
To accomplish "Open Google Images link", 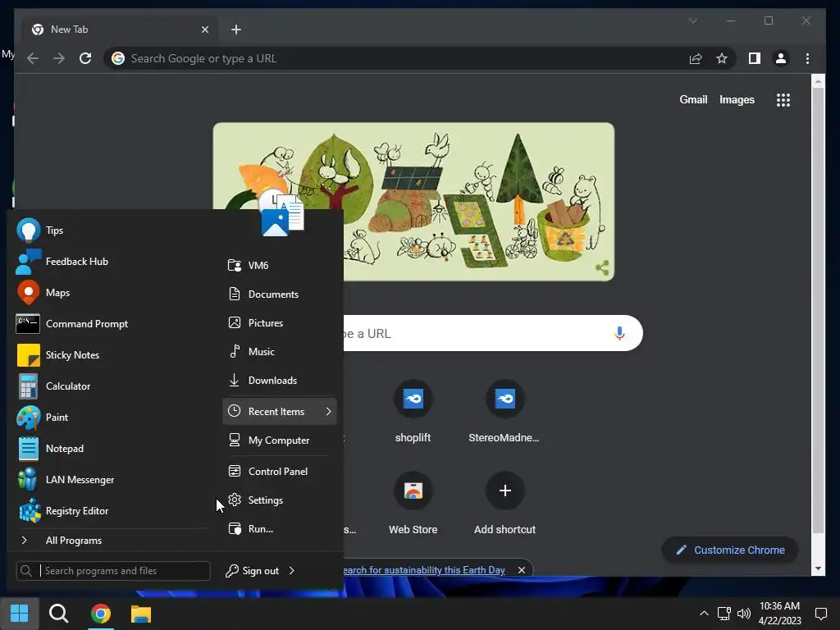I will (737, 99).
